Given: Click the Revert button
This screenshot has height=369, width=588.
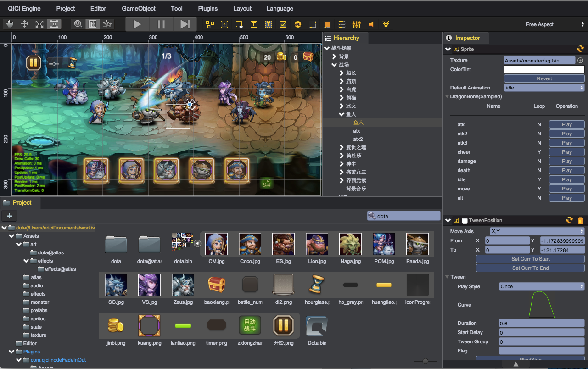Looking at the screenshot, I should pyautogui.click(x=544, y=78).
